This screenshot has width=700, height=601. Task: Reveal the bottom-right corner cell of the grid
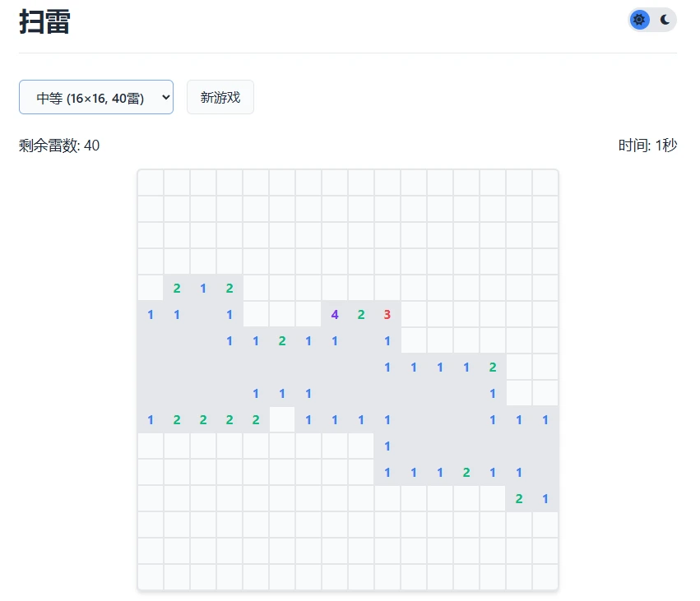tap(545, 577)
